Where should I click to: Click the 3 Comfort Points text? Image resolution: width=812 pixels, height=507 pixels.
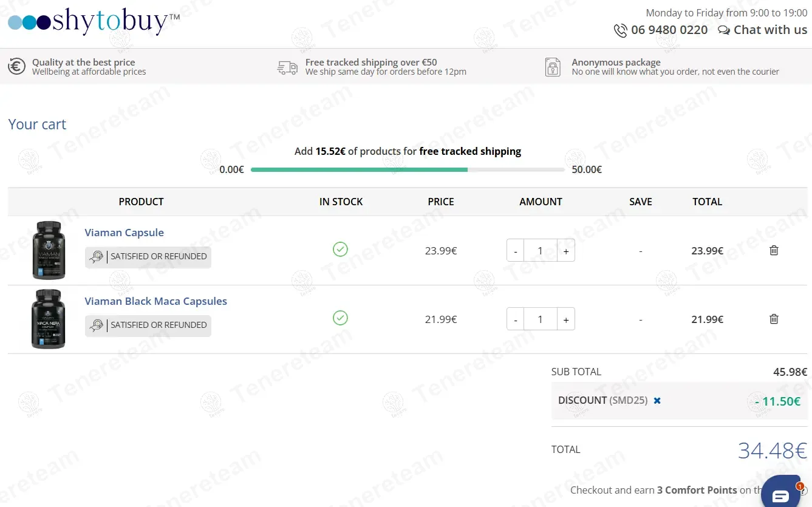[x=697, y=490]
